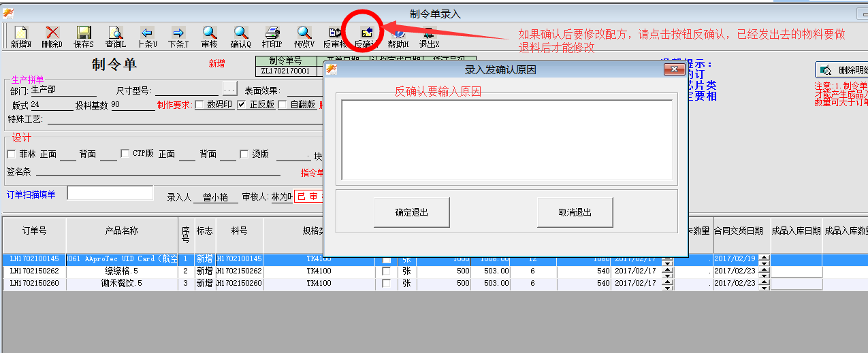Click 2017/02/17 date stepper in row LH1702150260

667,283
